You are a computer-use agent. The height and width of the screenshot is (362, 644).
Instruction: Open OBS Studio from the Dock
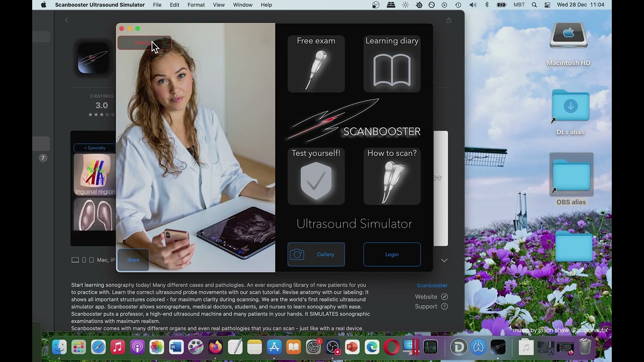[x=333, y=347]
